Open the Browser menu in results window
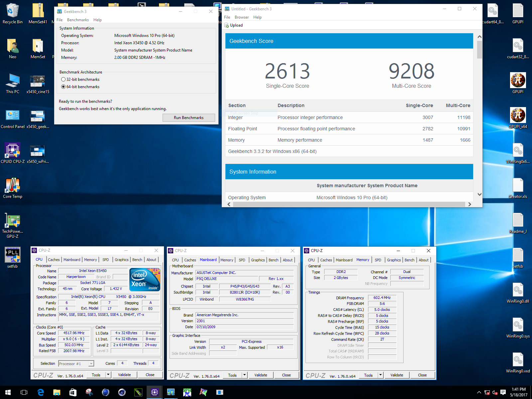The height and width of the screenshot is (399, 532). click(x=242, y=17)
